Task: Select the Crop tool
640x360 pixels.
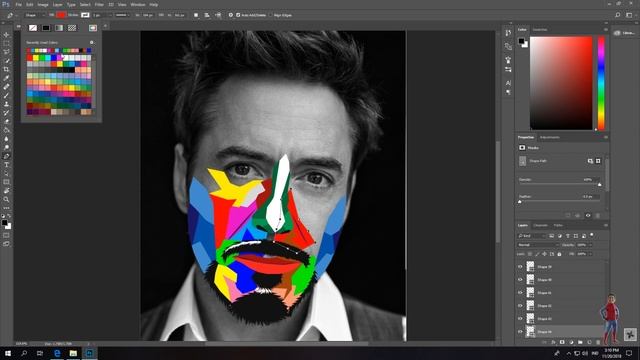Action: click(x=6, y=69)
